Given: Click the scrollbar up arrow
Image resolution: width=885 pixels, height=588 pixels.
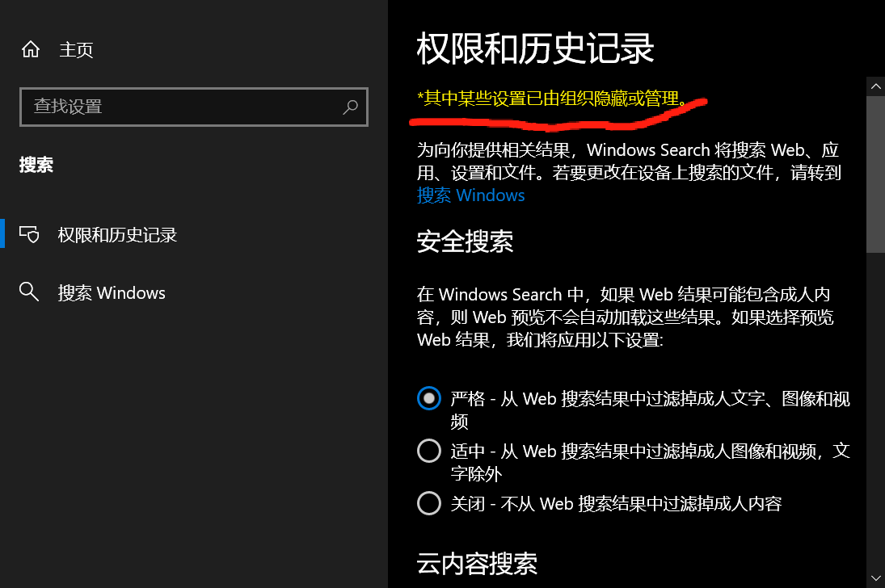Looking at the screenshot, I should click(x=875, y=86).
